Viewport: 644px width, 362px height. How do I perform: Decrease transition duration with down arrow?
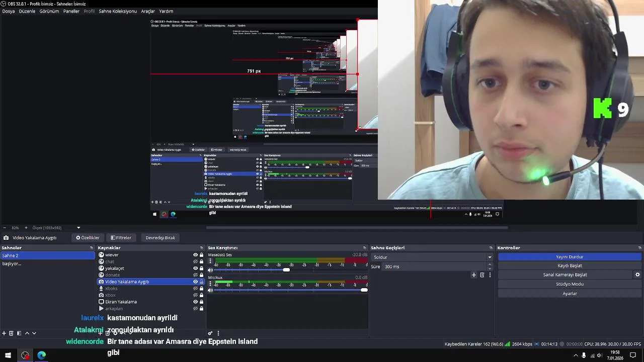pyautogui.click(x=490, y=268)
